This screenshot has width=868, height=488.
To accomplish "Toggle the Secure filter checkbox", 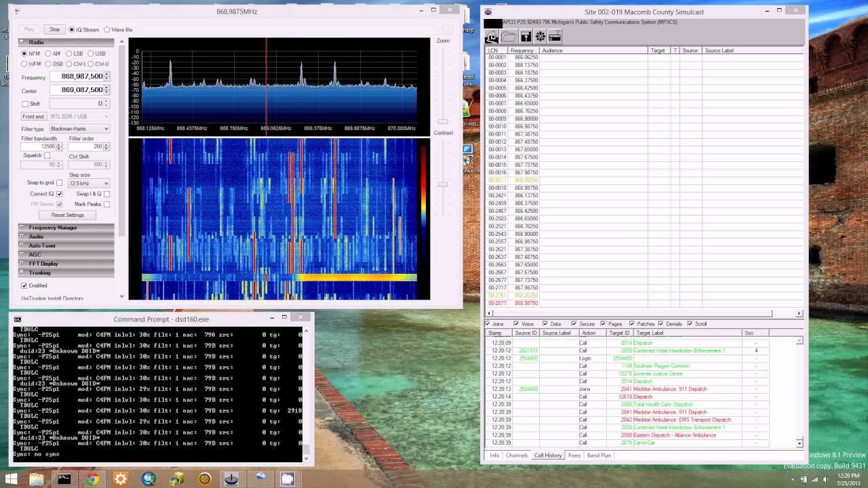I will (x=574, y=324).
